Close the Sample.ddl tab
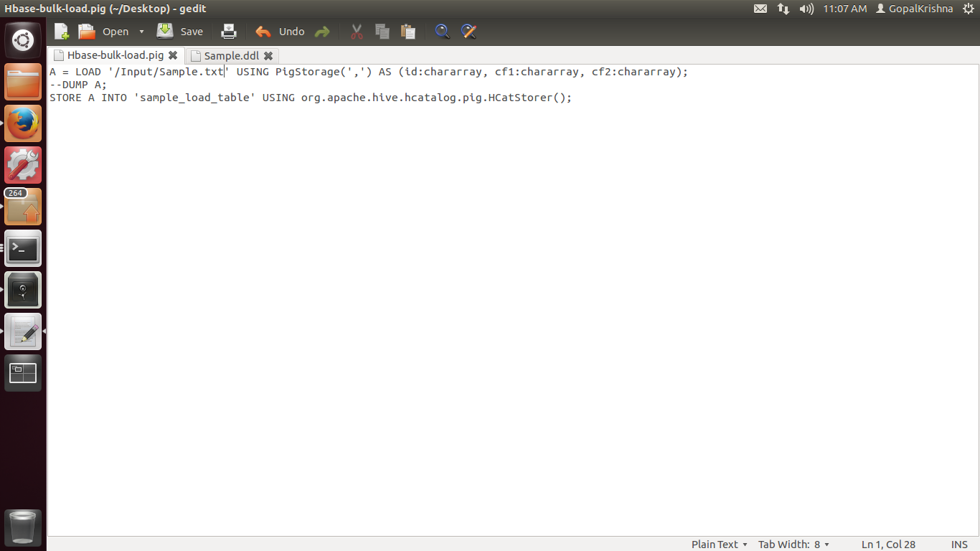The height and width of the screenshot is (551, 980). 268,55
